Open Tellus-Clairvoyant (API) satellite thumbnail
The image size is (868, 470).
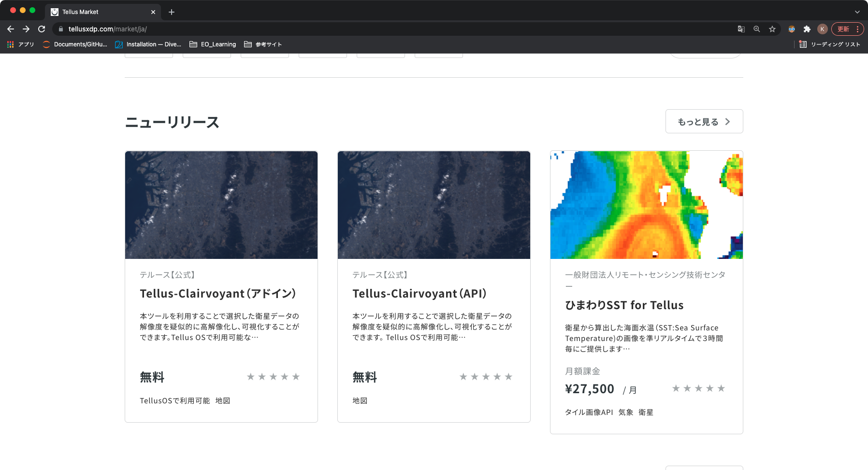click(x=434, y=205)
